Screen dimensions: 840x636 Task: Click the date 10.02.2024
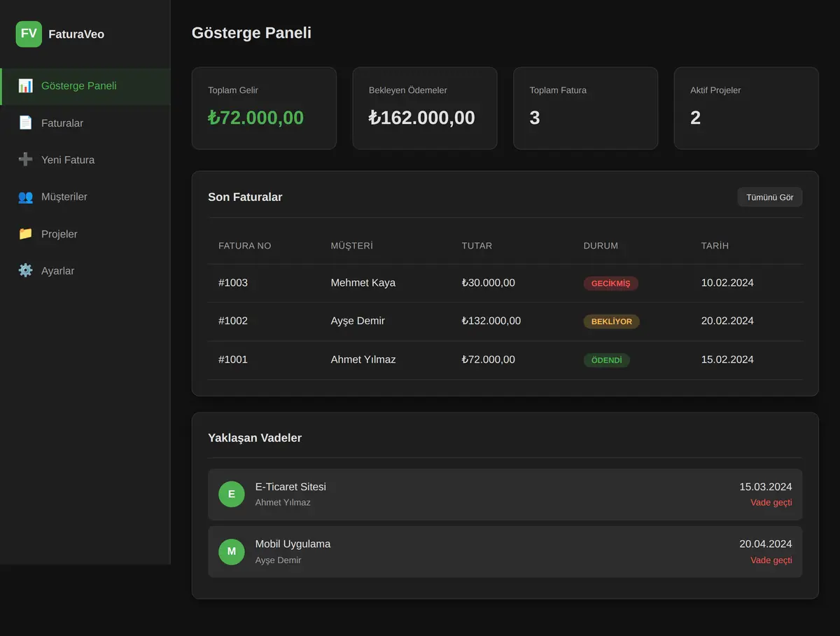click(x=727, y=283)
